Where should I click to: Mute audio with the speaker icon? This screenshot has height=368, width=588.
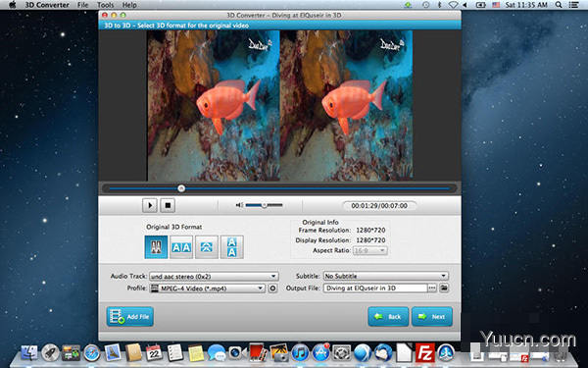(x=239, y=205)
